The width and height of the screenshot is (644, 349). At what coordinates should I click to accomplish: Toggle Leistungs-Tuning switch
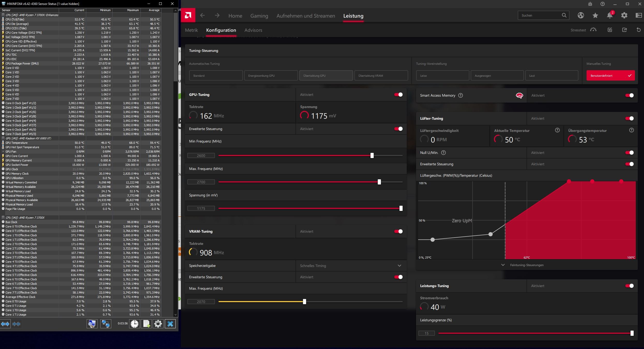click(x=630, y=286)
